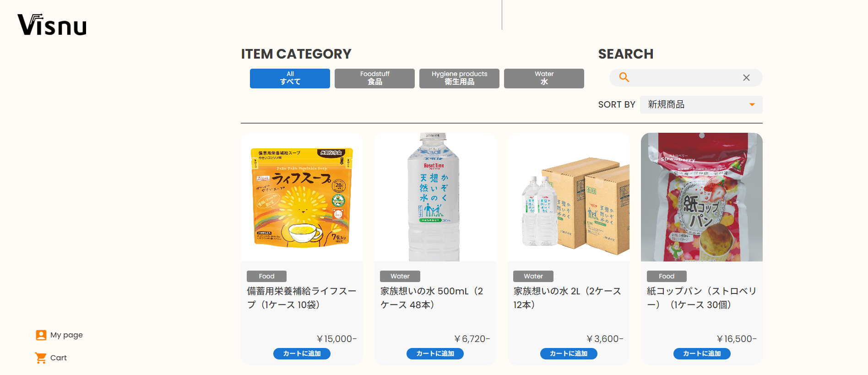The height and width of the screenshot is (375, 868).
Task: Switch to Hygiene products 衛生用品 category
Action: [459, 78]
